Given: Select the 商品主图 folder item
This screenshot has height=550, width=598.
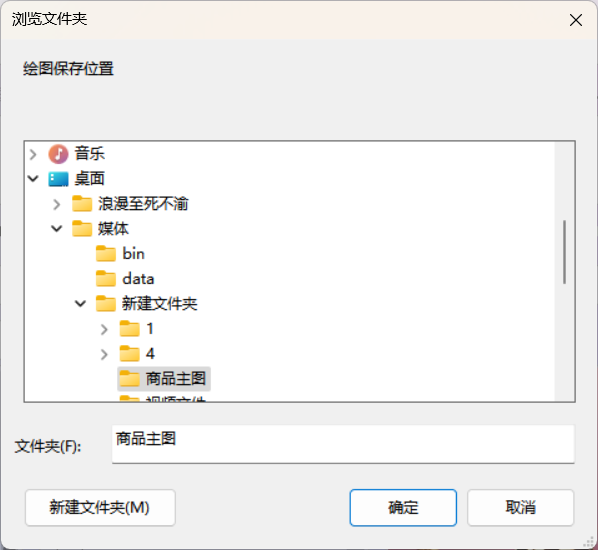Looking at the screenshot, I should tap(164, 379).
